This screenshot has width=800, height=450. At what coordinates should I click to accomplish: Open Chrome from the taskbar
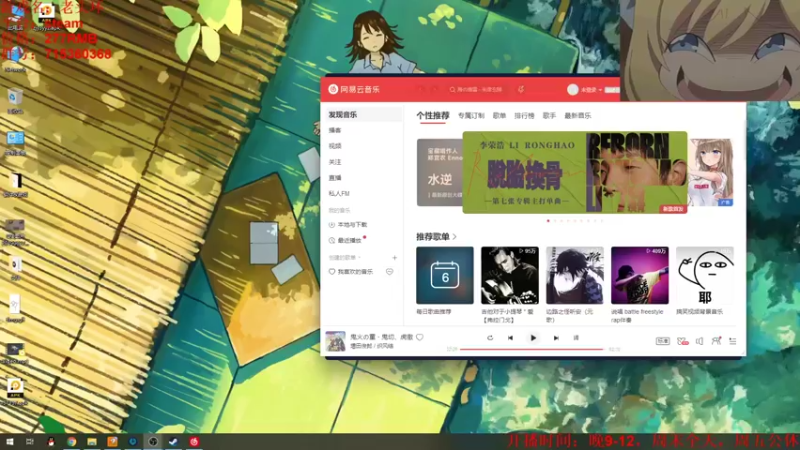pyautogui.click(x=71, y=442)
